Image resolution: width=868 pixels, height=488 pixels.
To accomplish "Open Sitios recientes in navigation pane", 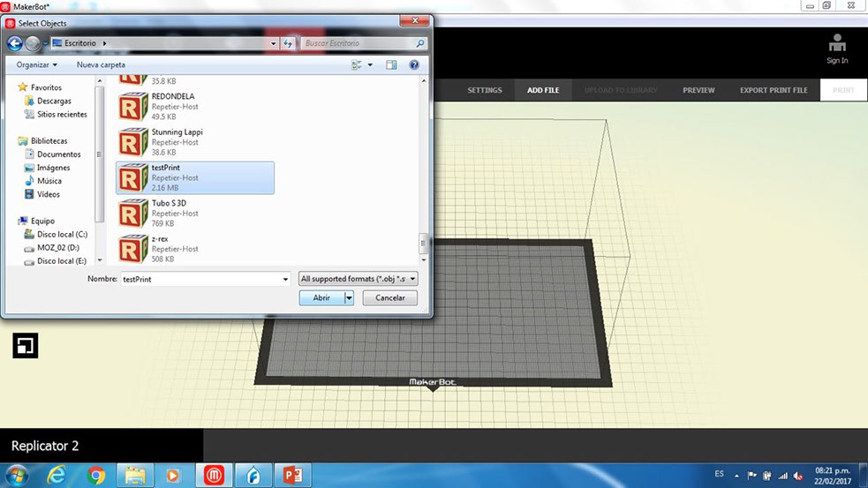I will [x=62, y=114].
